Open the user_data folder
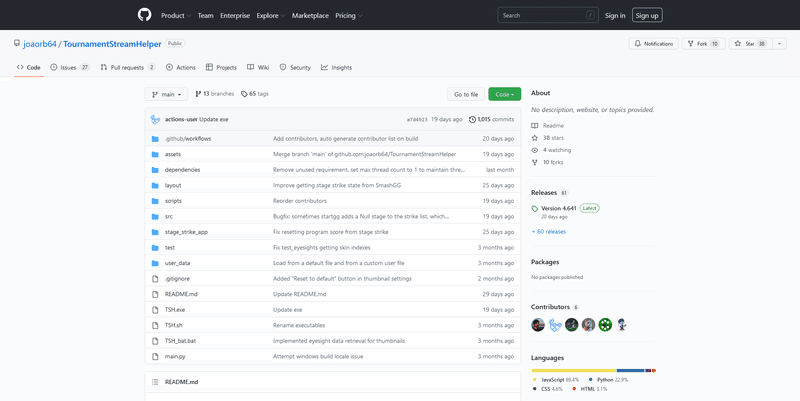800x401 pixels. click(x=178, y=263)
